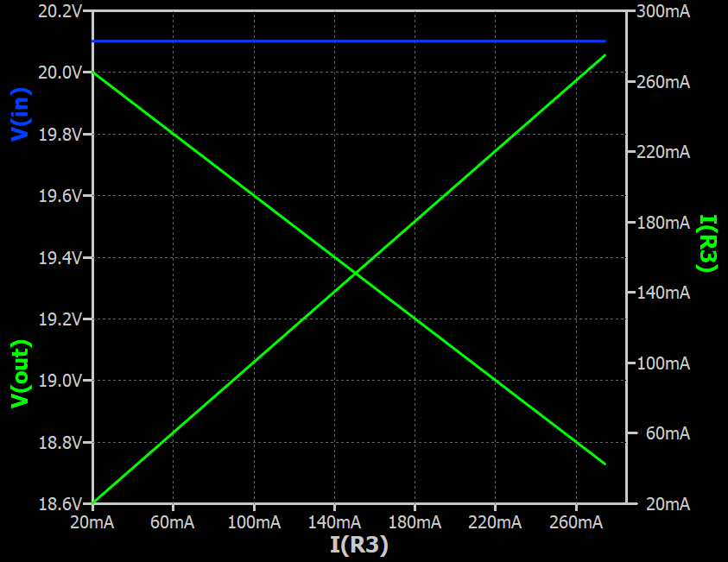728x562 pixels.
Task: Click the 180mA bottom axis value
Action: [x=415, y=522]
